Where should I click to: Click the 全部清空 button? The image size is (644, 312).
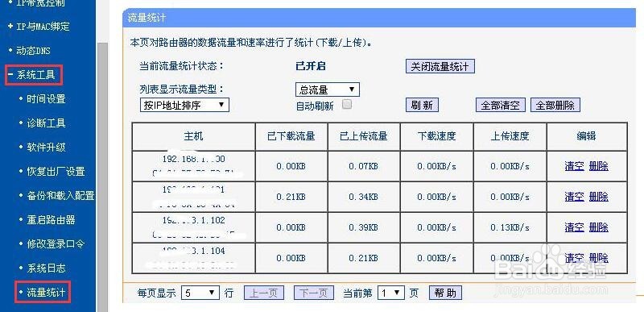tap(501, 106)
